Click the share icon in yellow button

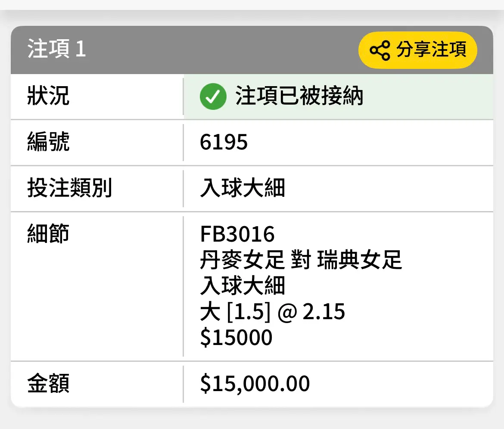(x=380, y=50)
